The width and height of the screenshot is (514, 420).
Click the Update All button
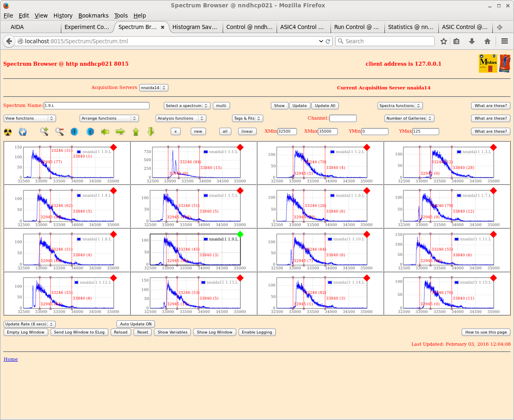click(x=325, y=106)
